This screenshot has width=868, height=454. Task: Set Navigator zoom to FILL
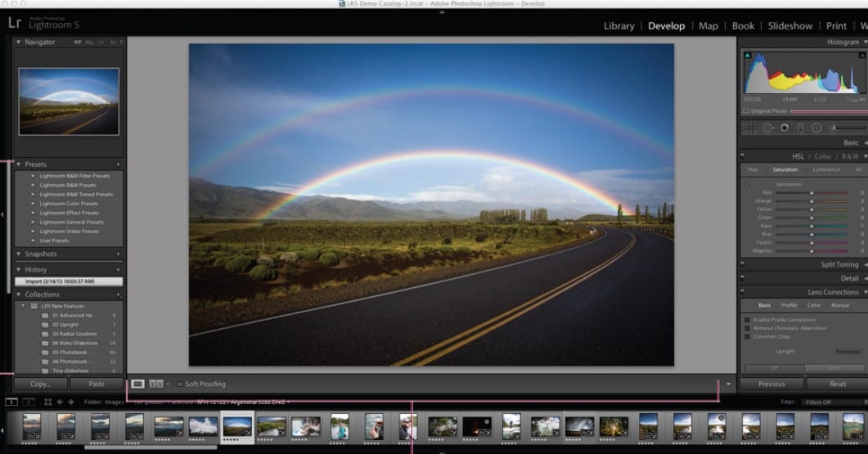tap(89, 42)
